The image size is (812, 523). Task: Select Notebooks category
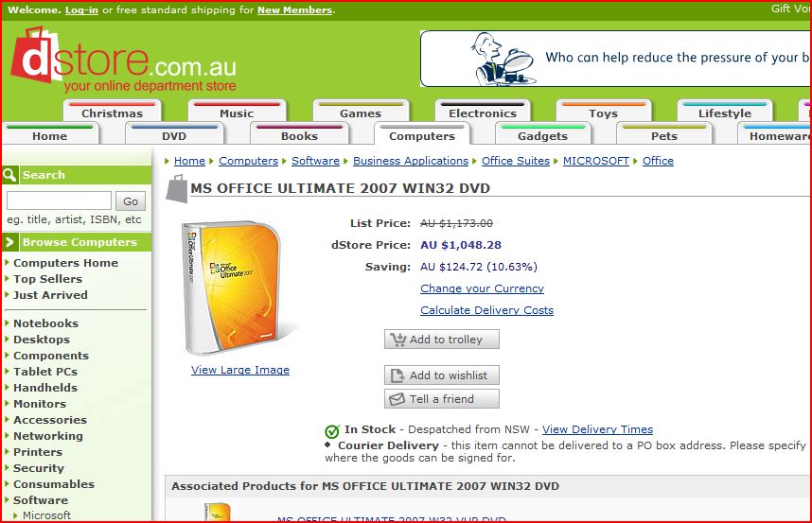click(x=46, y=323)
